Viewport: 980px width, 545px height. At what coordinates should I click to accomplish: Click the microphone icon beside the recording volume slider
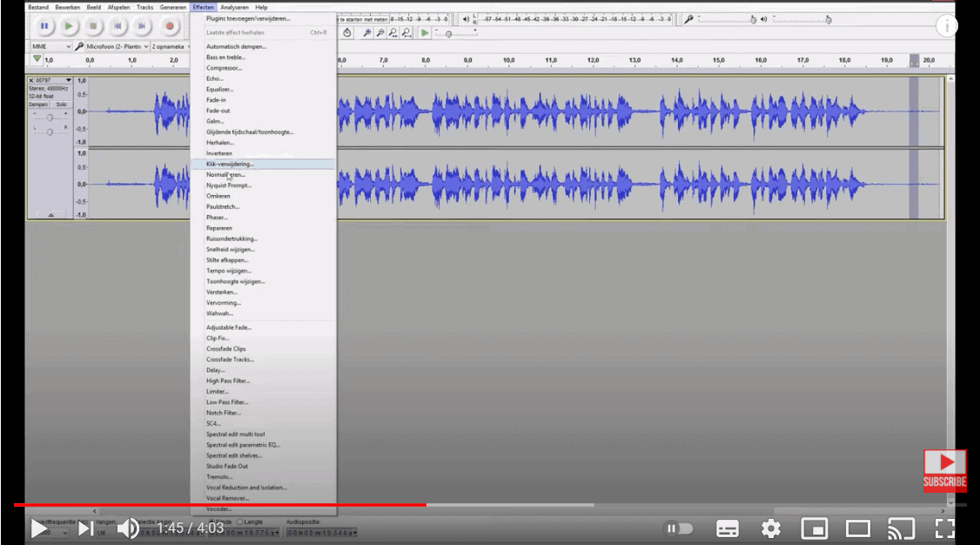tap(688, 19)
